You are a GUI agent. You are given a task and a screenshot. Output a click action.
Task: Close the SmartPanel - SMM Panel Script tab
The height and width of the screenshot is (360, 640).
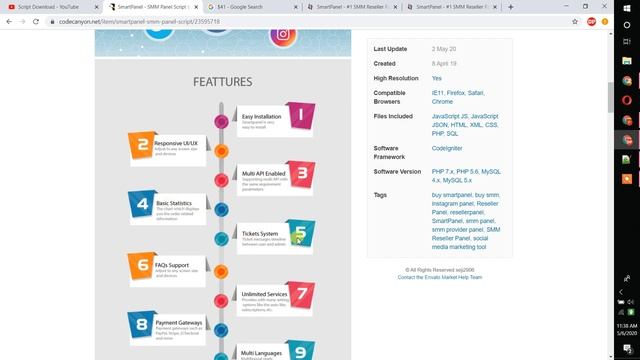tap(196, 7)
